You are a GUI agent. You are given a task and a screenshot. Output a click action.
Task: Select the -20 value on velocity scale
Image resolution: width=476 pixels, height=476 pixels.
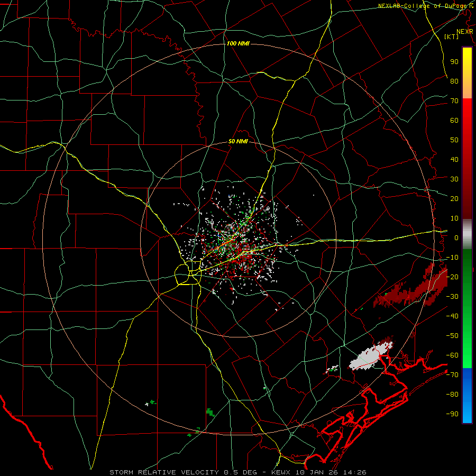point(452,277)
